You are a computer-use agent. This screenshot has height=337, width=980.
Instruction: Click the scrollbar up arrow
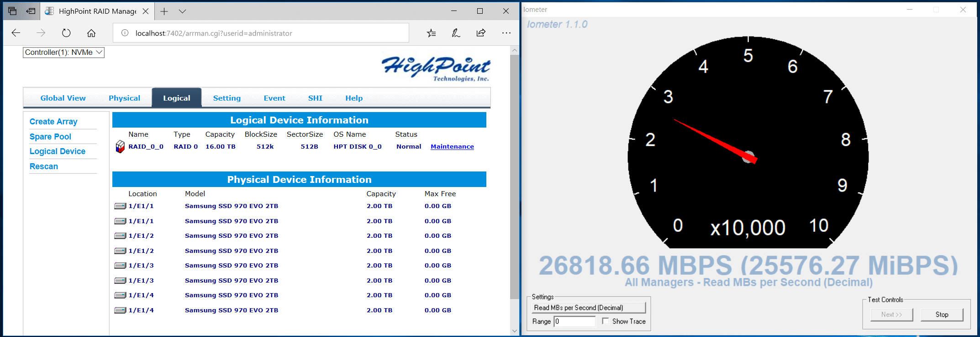click(515, 50)
